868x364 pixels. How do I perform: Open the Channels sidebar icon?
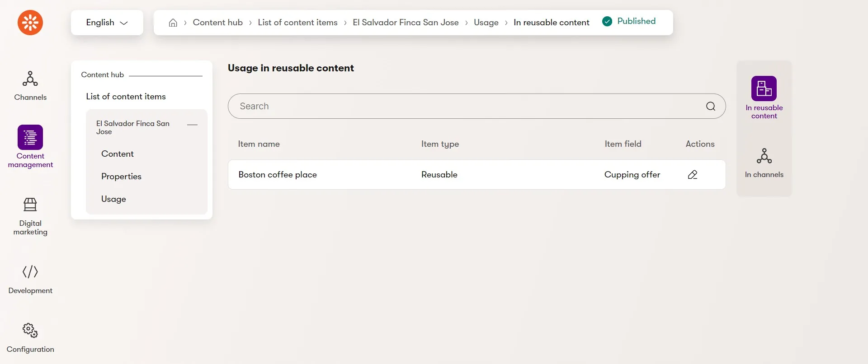tap(30, 79)
